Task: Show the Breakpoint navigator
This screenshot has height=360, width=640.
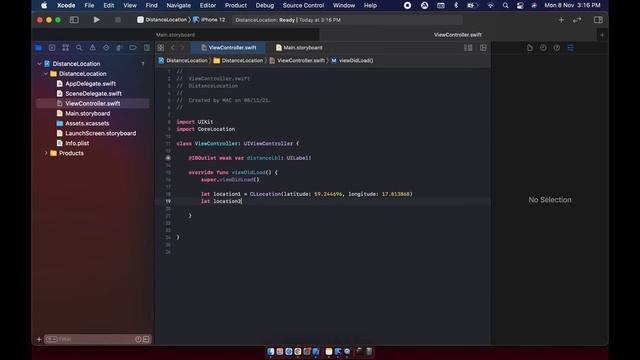Action: pyautogui.click(x=133, y=48)
